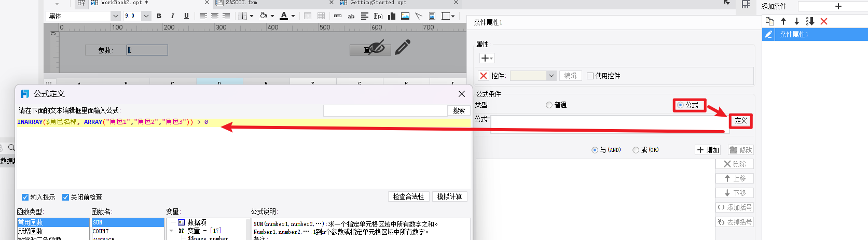Image resolution: width=868 pixels, height=240 pixels.
Task: Add a new condition with the plus button
Action: [838, 6]
